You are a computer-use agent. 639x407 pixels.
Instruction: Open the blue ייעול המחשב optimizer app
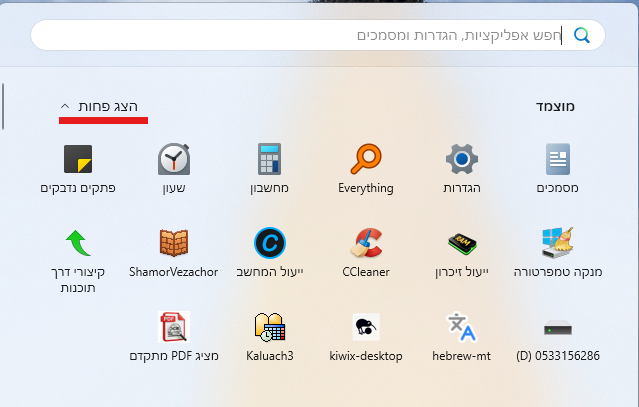tap(270, 243)
